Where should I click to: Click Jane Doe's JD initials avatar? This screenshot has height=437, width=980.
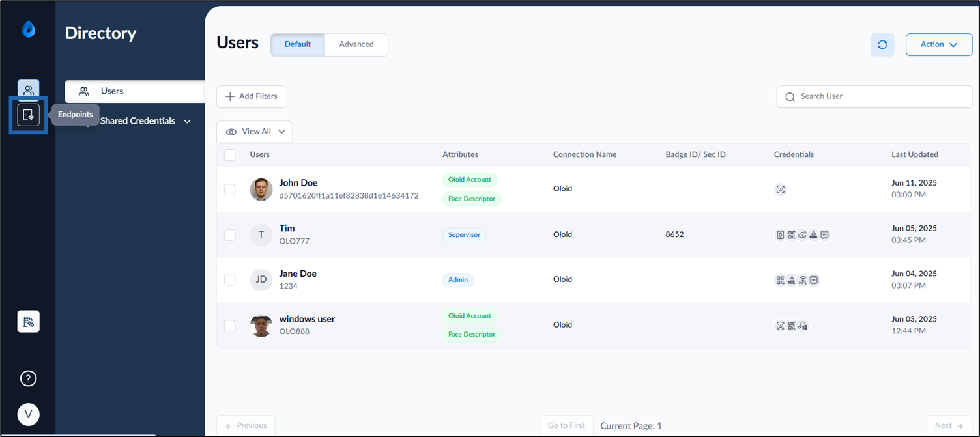click(261, 280)
